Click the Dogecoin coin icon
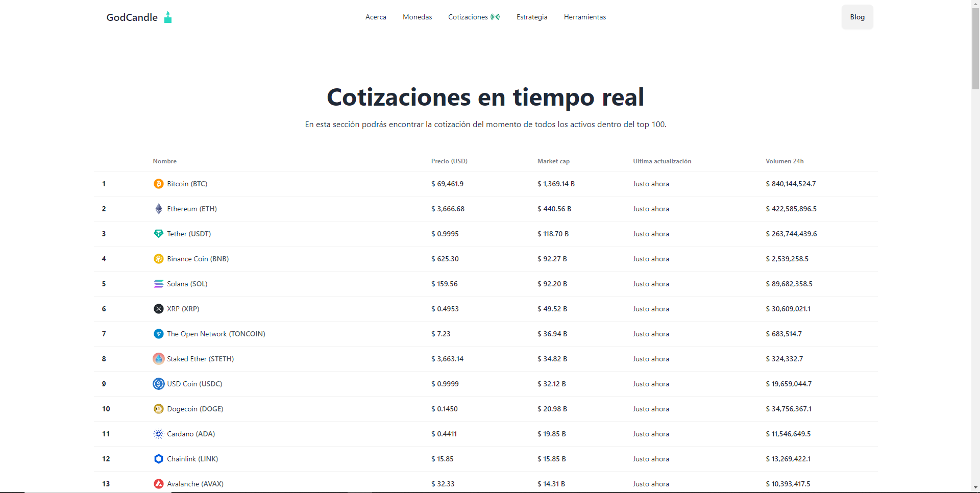Screen dimensions: 980x493 click(x=159, y=409)
